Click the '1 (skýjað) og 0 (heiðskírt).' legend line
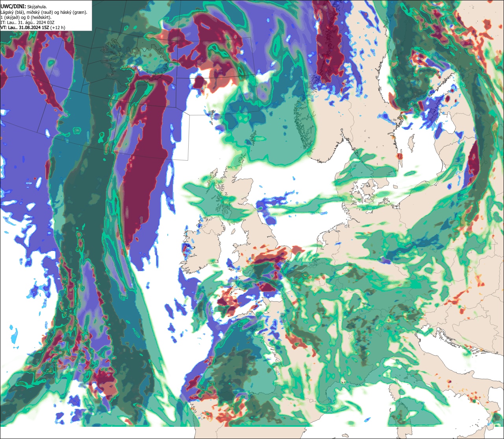 coord(26,17)
